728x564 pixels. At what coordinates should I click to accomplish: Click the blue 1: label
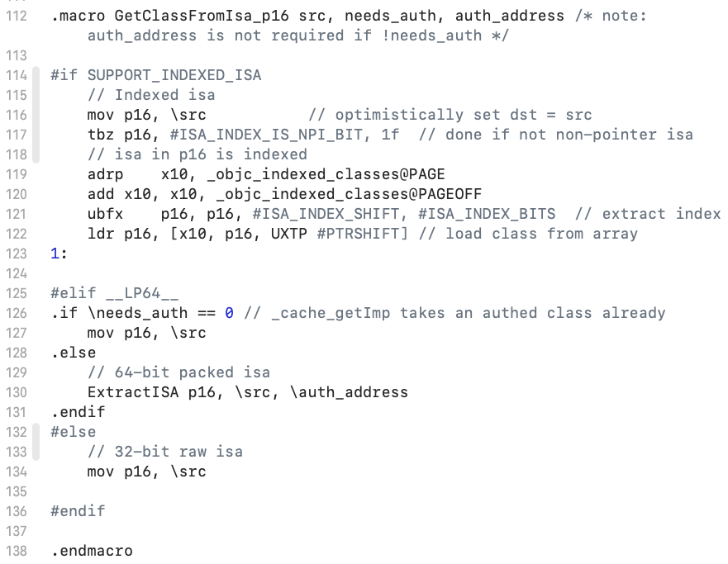(59, 254)
